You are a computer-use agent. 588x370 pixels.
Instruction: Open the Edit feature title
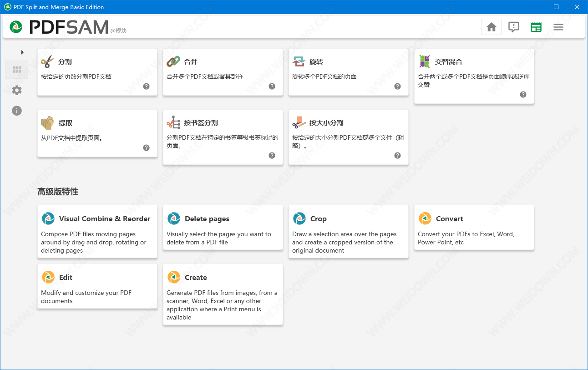click(66, 277)
